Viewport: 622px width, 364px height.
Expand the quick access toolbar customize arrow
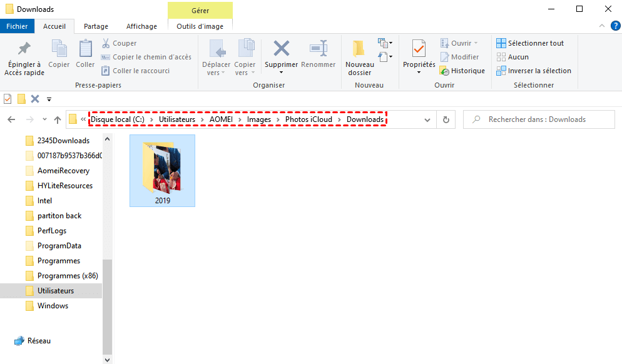point(49,99)
